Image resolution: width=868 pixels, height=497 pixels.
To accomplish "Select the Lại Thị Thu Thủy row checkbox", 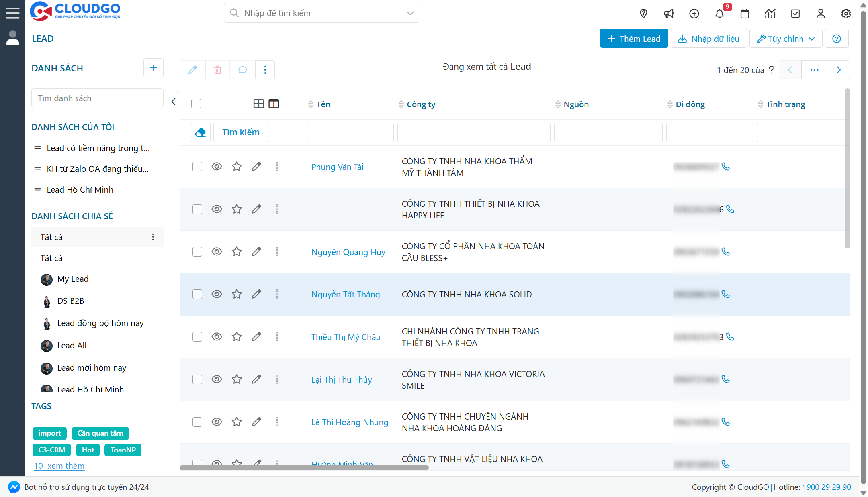I will tap(197, 379).
